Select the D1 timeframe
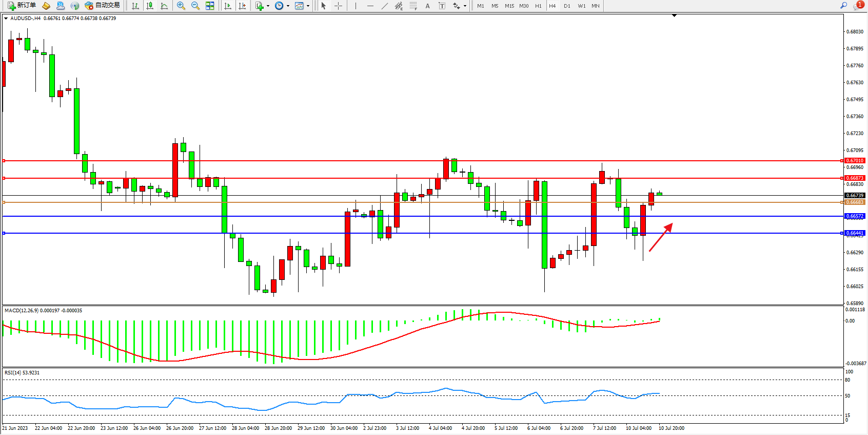Viewport: 868px width, 435px height. click(567, 6)
